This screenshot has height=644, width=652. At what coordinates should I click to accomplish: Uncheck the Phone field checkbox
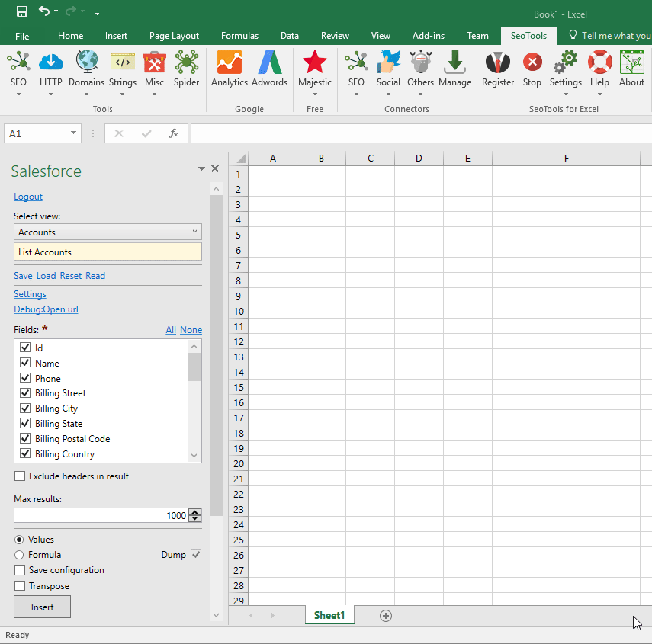click(25, 378)
